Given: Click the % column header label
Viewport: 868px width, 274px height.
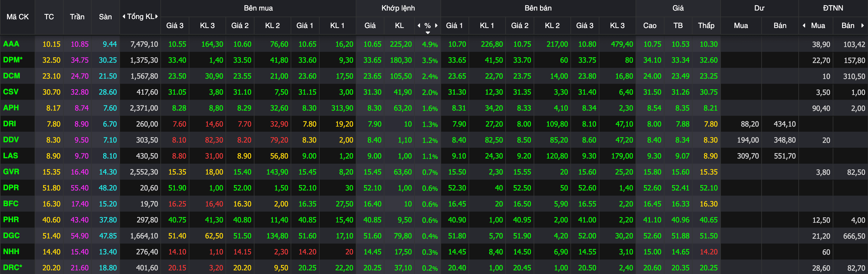Looking at the screenshot, I should pyautogui.click(x=427, y=26).
